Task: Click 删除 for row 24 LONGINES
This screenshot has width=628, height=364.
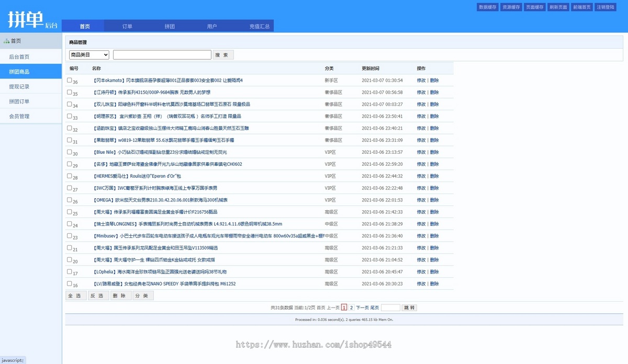Action: pyautogui.click(x=434, y=224)
